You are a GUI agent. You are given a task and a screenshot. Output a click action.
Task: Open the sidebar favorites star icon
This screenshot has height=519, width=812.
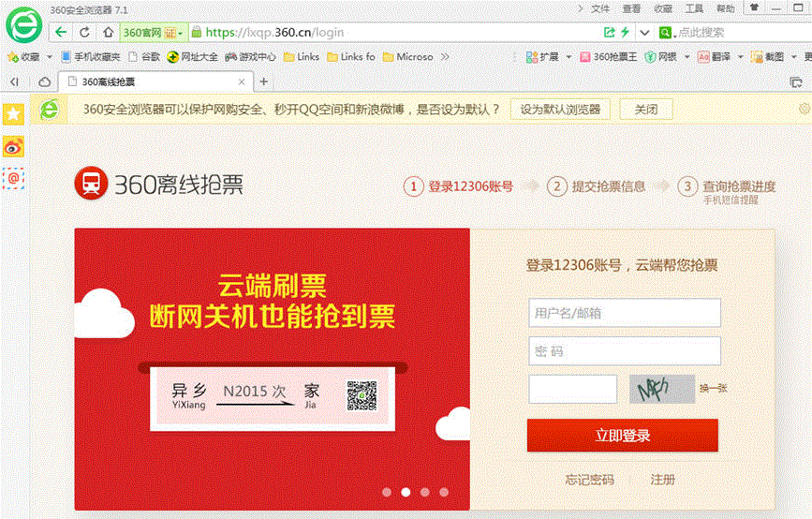coord(13,114)
